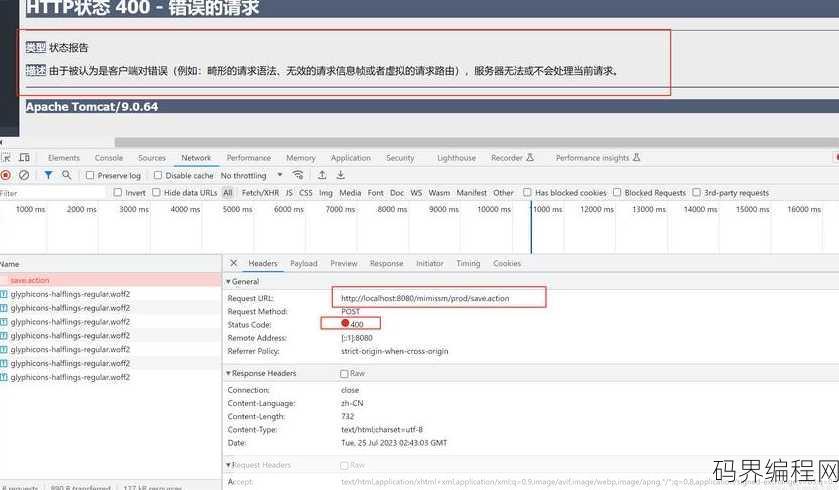Show the Cookies tab
The image size is (839, 490).
point(507,263)
